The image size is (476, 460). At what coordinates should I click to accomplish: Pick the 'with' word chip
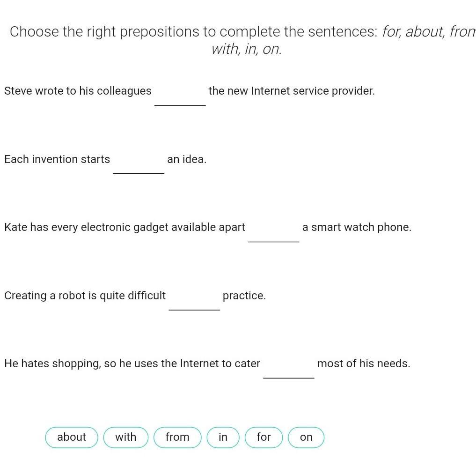point(125,437)
